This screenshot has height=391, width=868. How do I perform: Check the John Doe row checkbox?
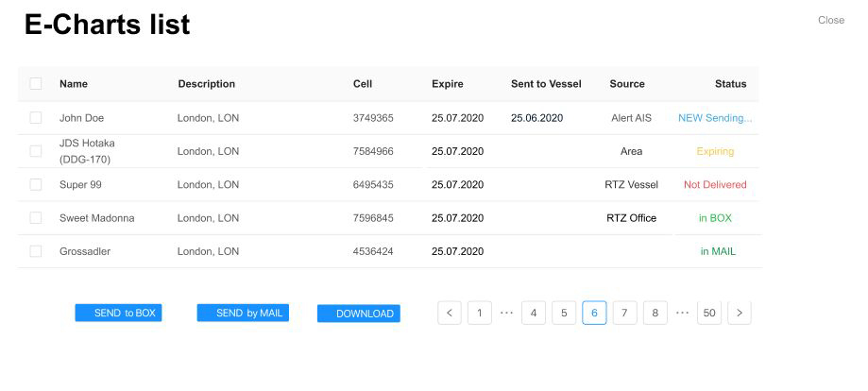point(36,118)
